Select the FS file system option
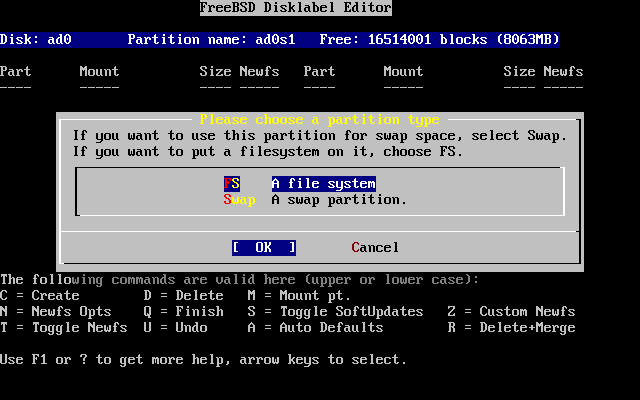 tap(299, 183)
